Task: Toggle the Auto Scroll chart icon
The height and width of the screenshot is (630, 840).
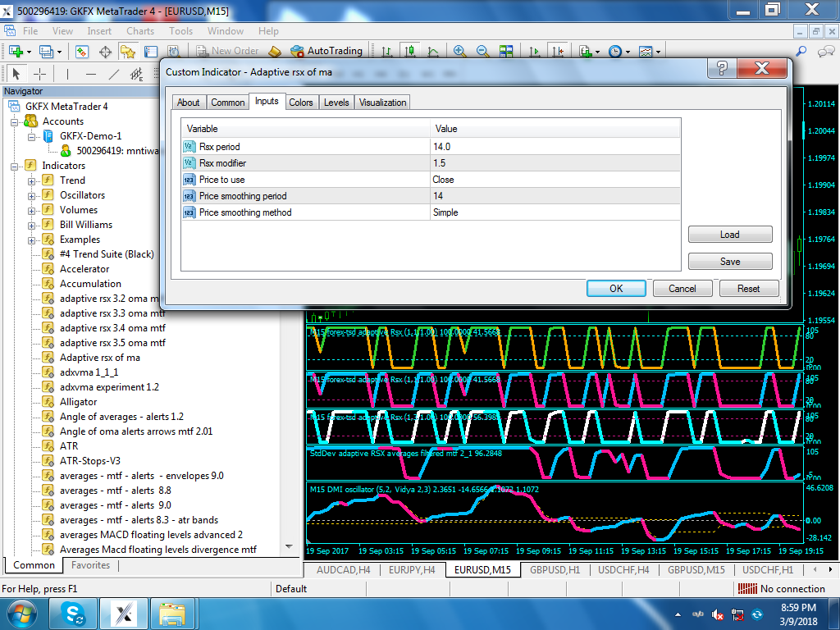Action: [535, 51]
